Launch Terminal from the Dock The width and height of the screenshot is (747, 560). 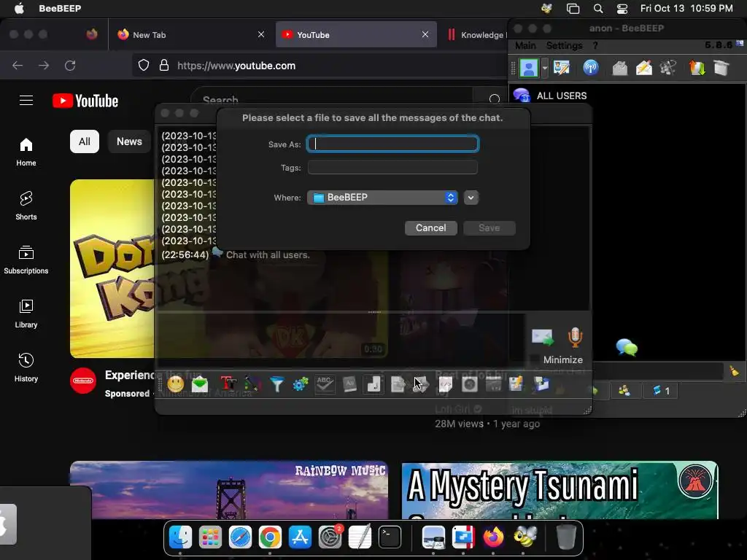pos(390,537)
